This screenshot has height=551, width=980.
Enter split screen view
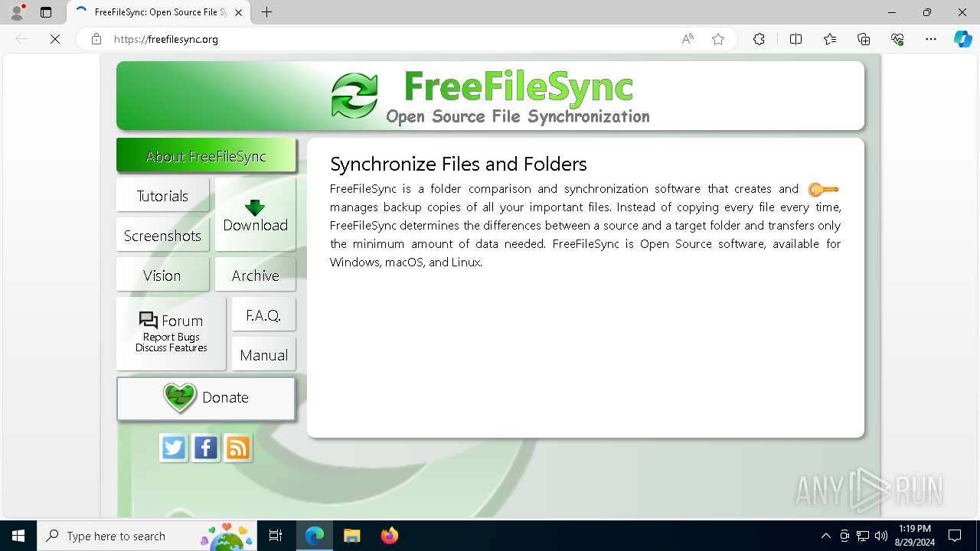(795, 39)
